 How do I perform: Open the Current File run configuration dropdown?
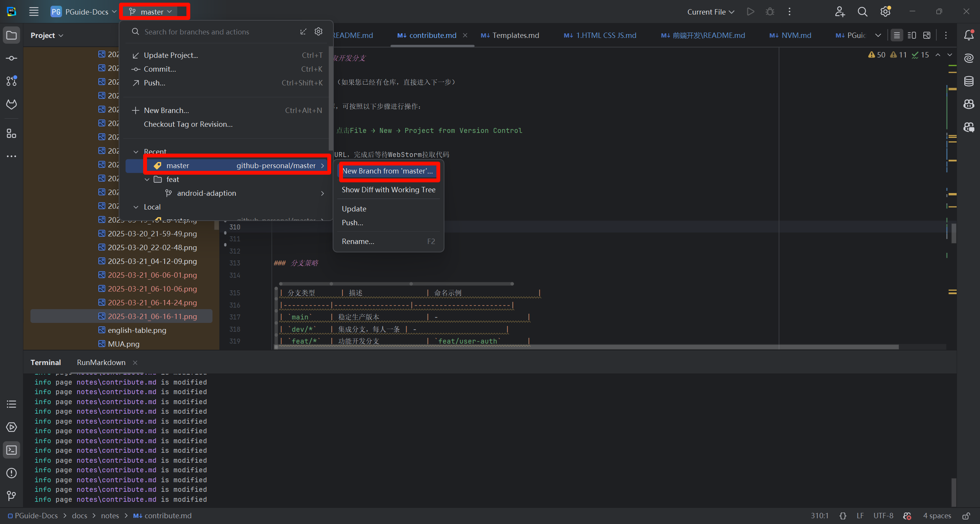pos(710,12)
